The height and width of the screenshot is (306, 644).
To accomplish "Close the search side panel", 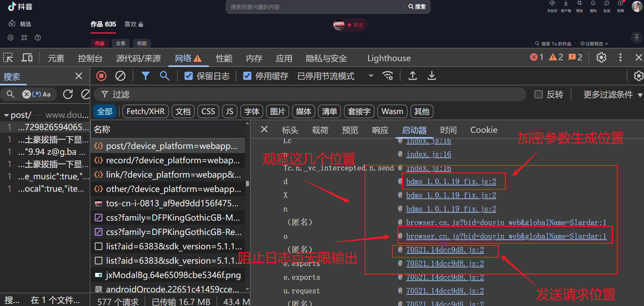I will click(79, 76).
